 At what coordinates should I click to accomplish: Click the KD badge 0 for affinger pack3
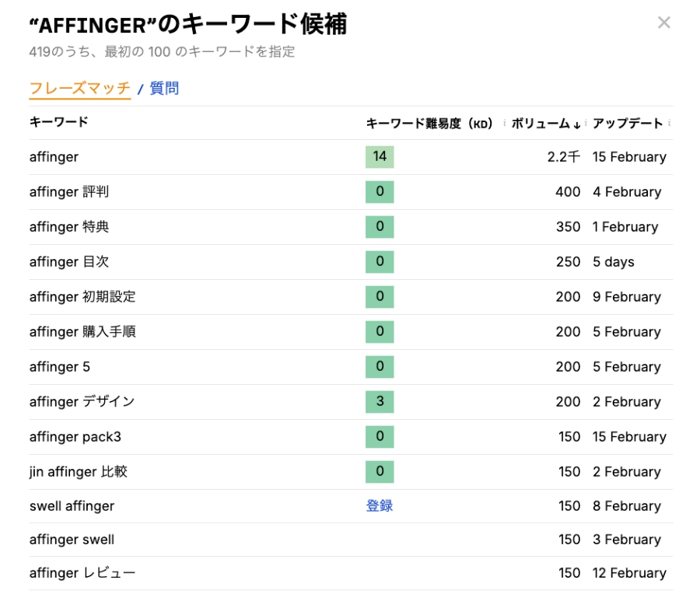pos(380,436)
